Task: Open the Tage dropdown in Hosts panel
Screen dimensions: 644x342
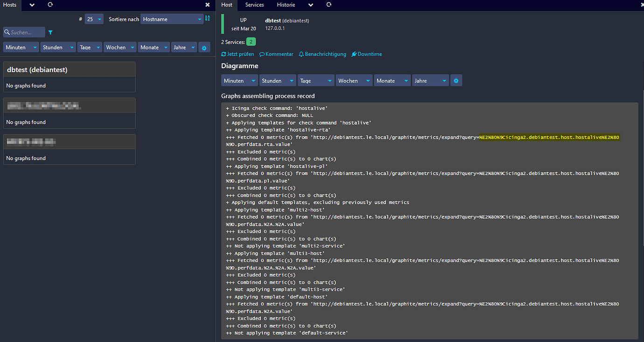Action: click(x=90, y=47)
